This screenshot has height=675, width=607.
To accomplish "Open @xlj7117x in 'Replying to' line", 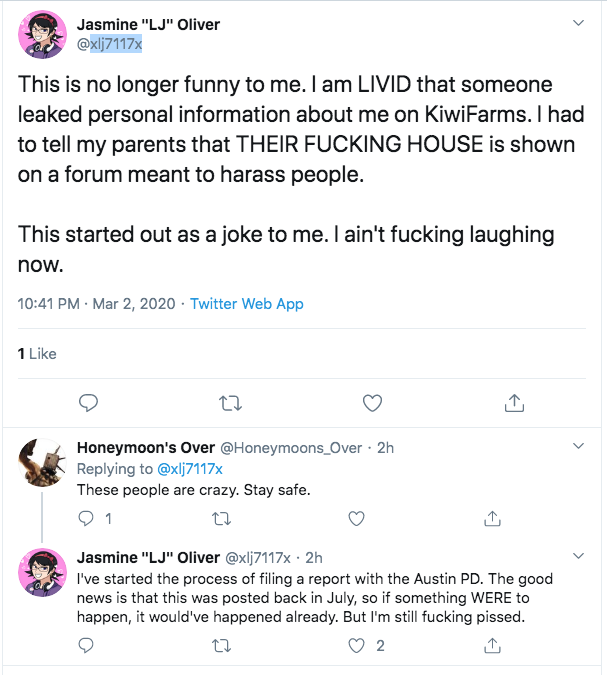I will (190, 469).
